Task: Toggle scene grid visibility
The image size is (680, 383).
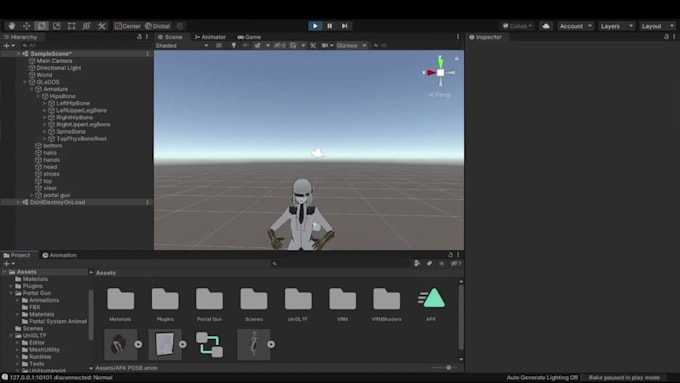Action: [294, 45]
